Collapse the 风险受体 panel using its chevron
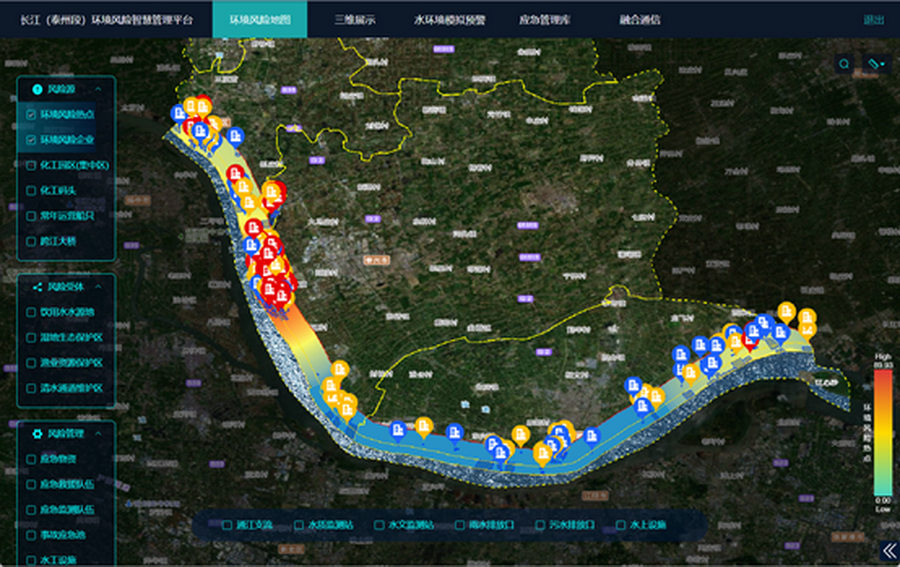The image size is (900, 567). (x=99, y=287)
